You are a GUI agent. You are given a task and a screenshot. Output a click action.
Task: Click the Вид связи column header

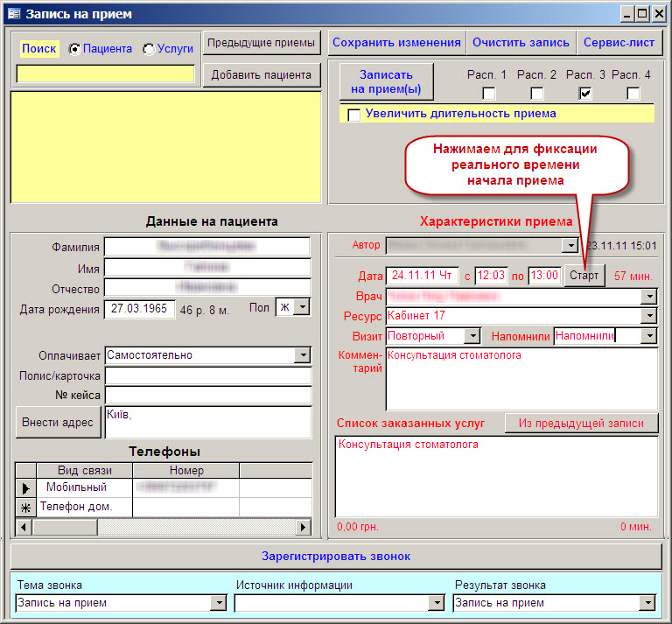85,471
